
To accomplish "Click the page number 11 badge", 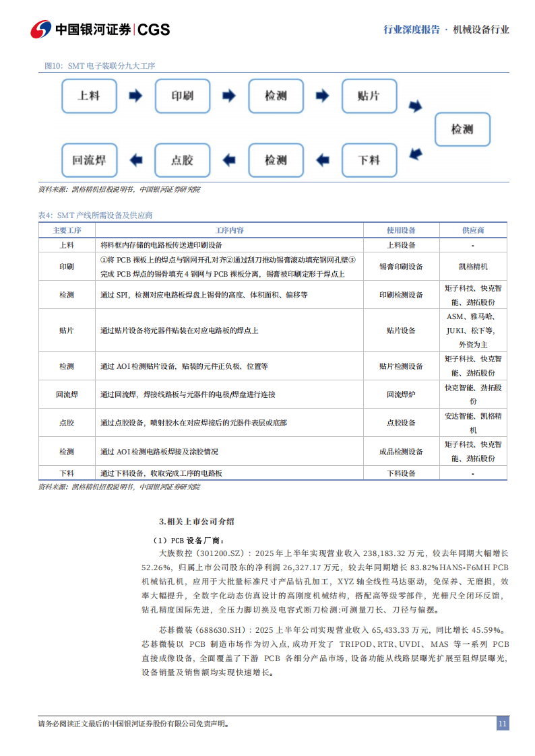I will 503,723.
